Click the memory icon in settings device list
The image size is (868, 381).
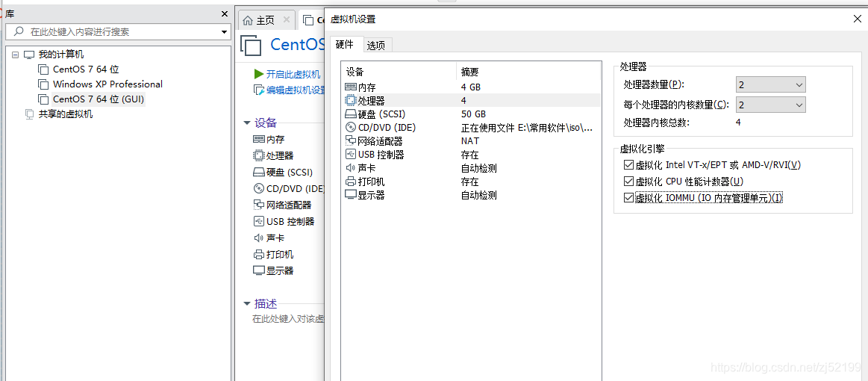tap(351, 87)
